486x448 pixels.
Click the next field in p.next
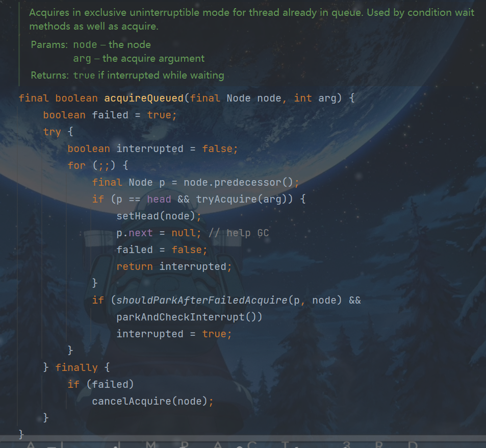[141, 233]
